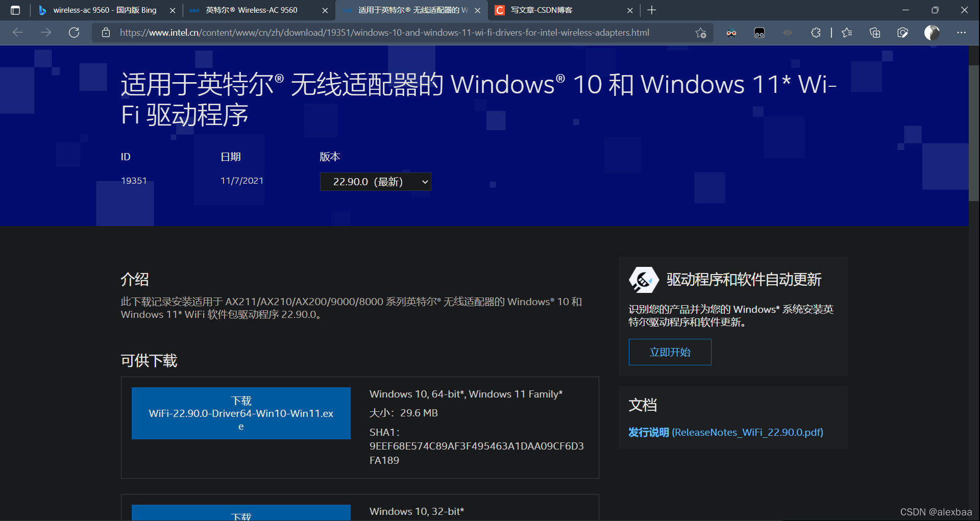Close the 英特尔 Wireless-AC 9560 tab

point(325,10)
